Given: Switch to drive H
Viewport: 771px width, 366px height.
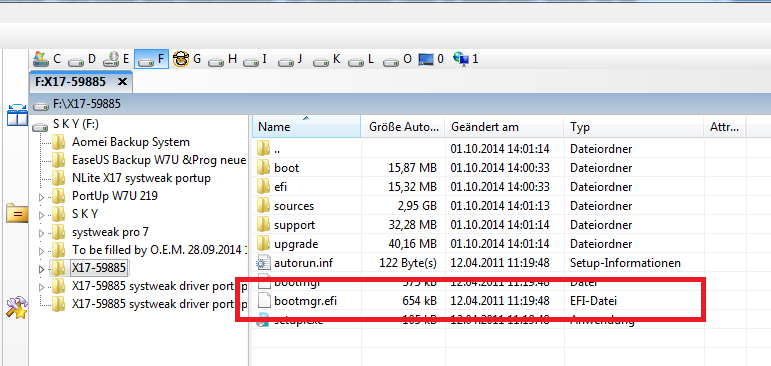Looking at the screenshot, I should point(223,60).
